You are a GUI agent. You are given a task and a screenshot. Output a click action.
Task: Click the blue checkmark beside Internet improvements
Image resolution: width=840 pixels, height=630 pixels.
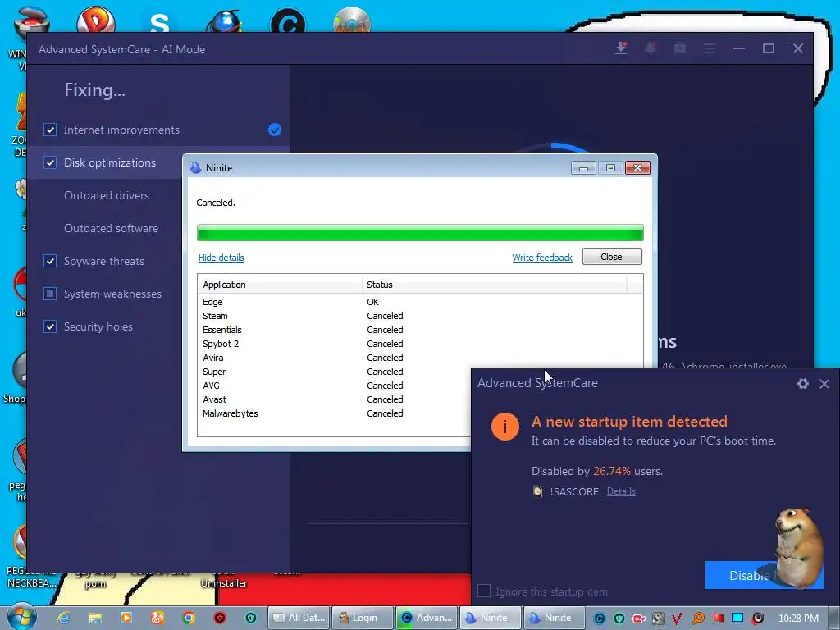(x=275, y=130)
